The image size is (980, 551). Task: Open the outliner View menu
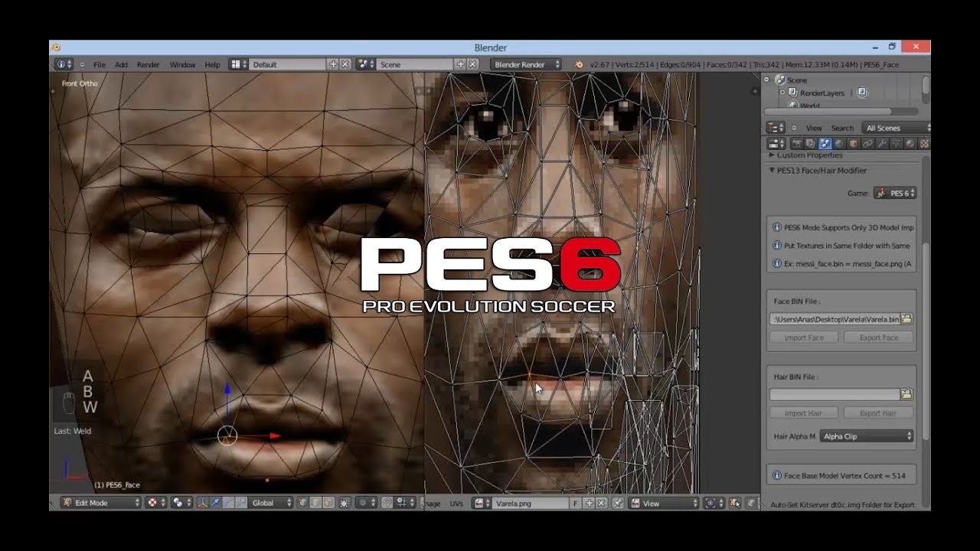(x=814, y=128)
